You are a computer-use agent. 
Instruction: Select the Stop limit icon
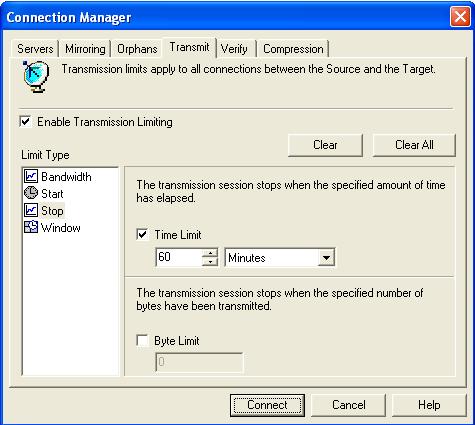(31, 210)
